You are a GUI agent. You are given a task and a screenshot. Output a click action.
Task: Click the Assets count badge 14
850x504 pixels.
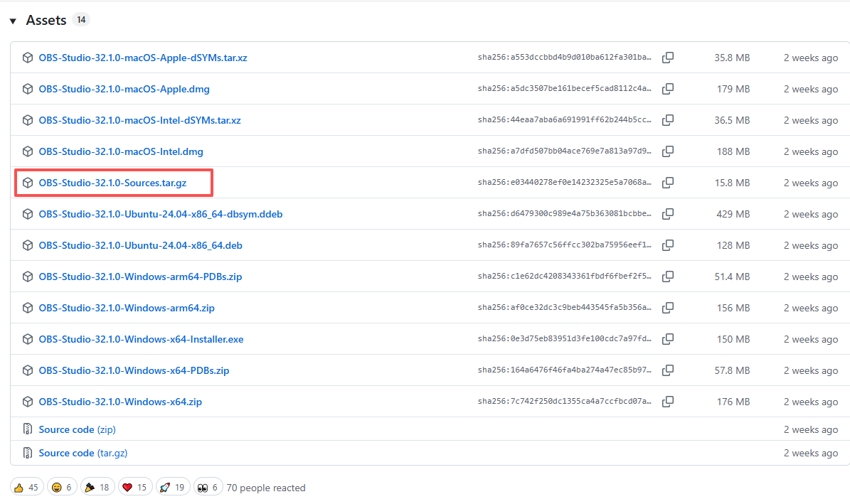click(81, 19)
